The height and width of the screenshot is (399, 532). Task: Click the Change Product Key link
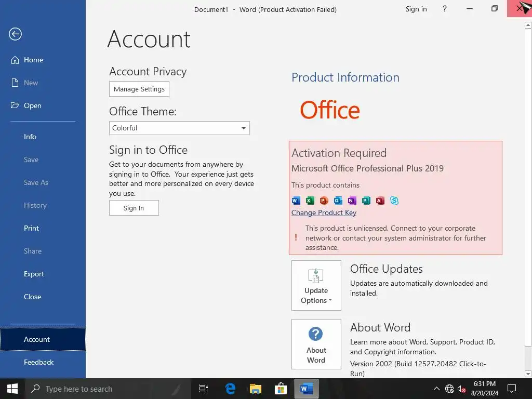(x=324, y=212)
